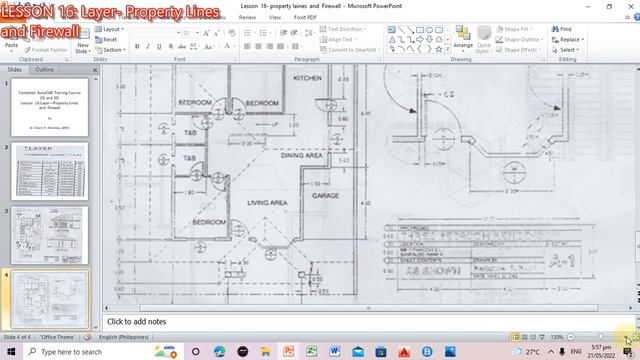
Task: Toggle text shadow formatting
Action: click(171, 47)
